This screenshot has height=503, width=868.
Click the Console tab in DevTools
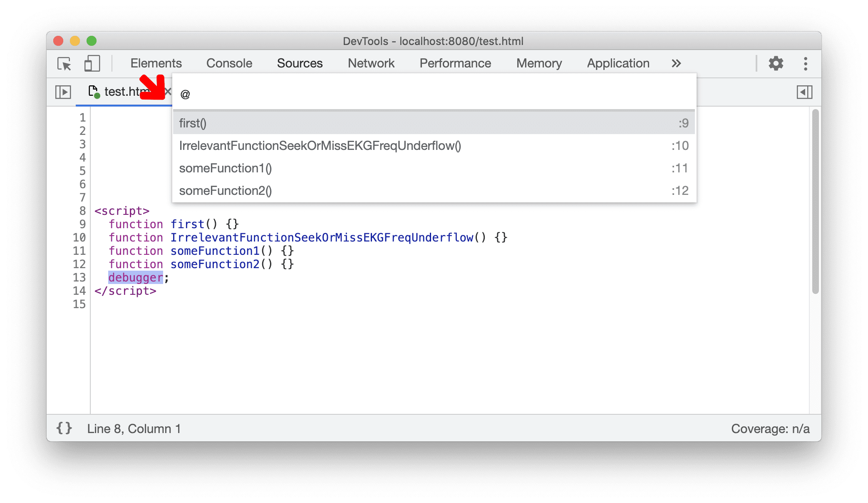tap(230, 63)
